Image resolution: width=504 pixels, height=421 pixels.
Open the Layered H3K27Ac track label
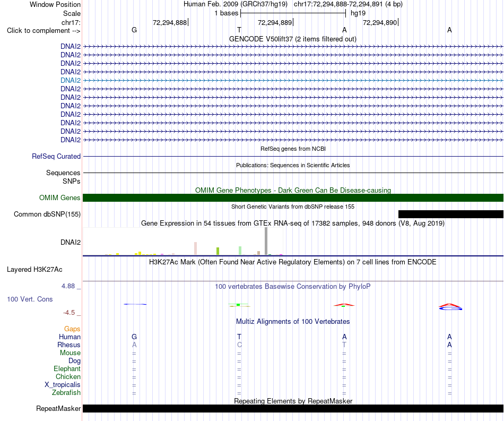pos(34,270)
